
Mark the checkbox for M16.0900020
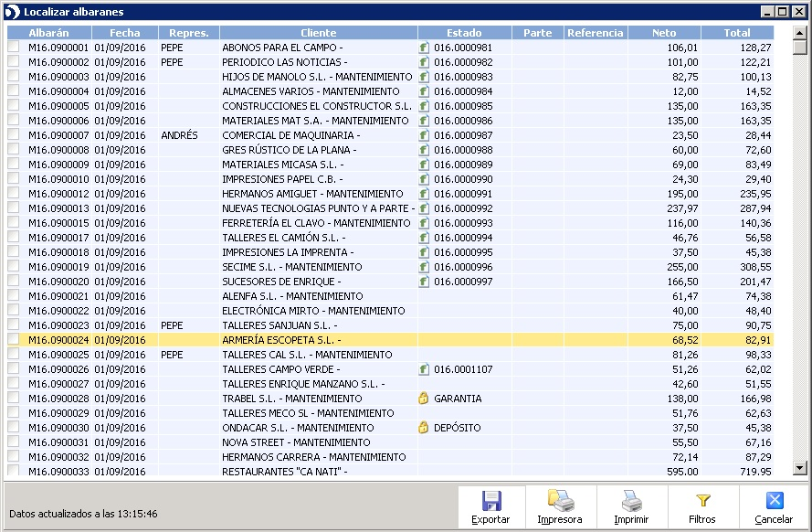14,281
